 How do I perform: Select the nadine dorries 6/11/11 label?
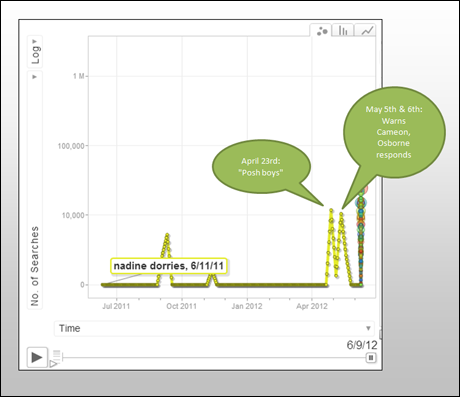(x=169, y=266)
